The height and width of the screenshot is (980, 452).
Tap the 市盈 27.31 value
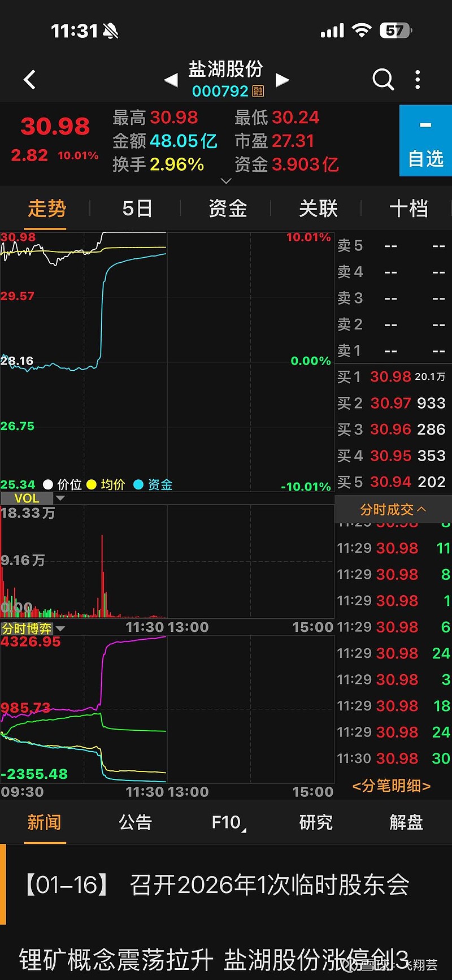click(293, 141)
